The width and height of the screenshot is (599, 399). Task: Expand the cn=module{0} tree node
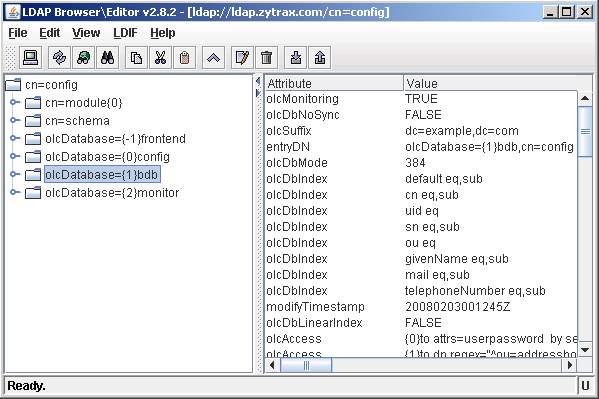(x=15, y=102)
